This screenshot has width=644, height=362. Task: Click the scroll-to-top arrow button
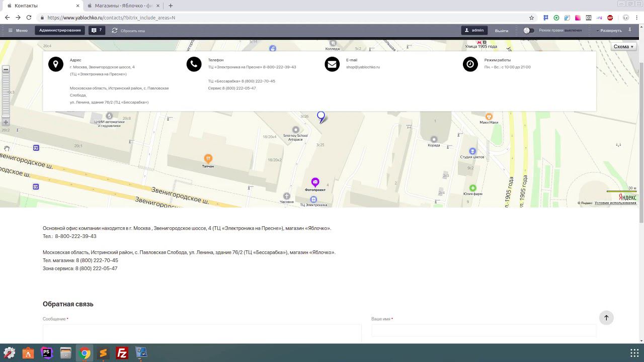click(606, 318)
